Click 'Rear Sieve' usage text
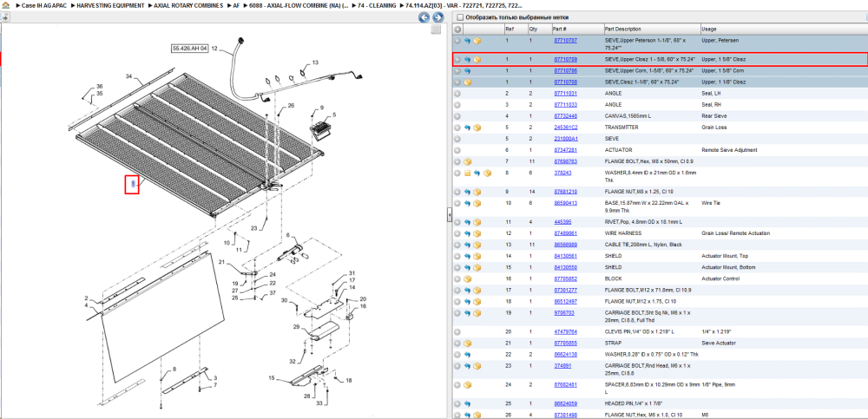This screenshot has height=419, width=868. [714, 116]
